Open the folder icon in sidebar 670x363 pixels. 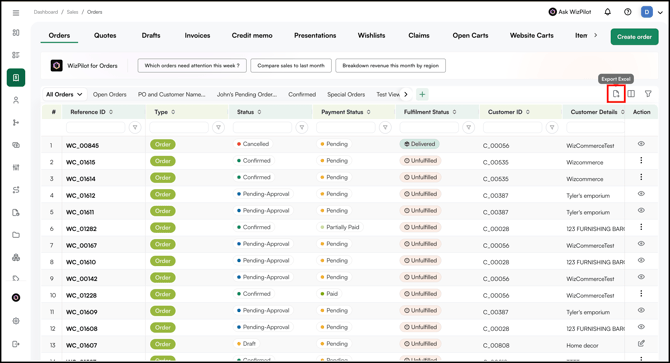pyautogui.click(x=16, y=235)
